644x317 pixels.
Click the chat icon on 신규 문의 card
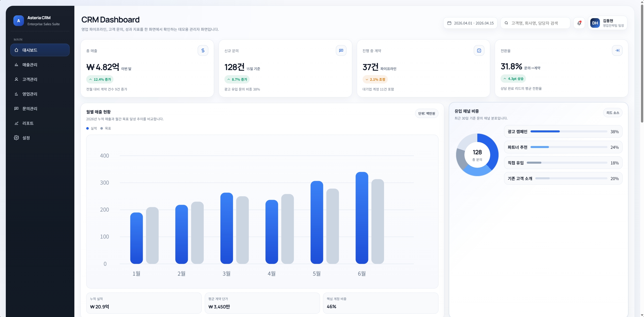tap(341, 50)
